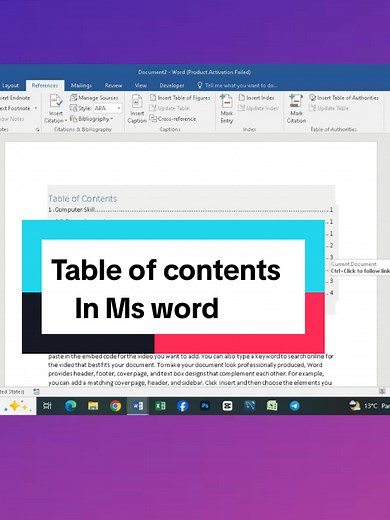Image resolution: width=390 pixels, height=520 pixels.
Task: Select the References ribbon tab
Action: tap(45, 85)
